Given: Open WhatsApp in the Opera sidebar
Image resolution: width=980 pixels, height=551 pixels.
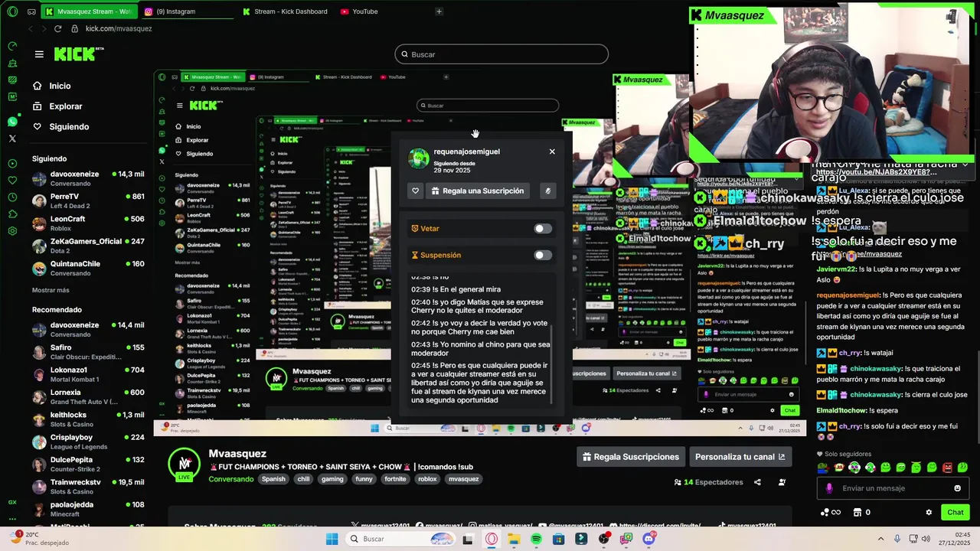Looking at the screenshot, I should (12, 122).
